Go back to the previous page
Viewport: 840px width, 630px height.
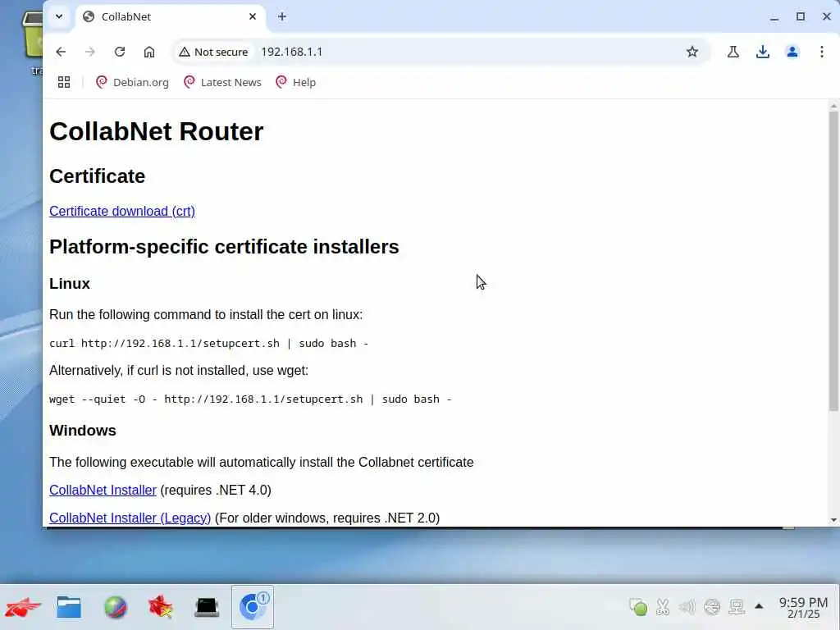point(61,52)
